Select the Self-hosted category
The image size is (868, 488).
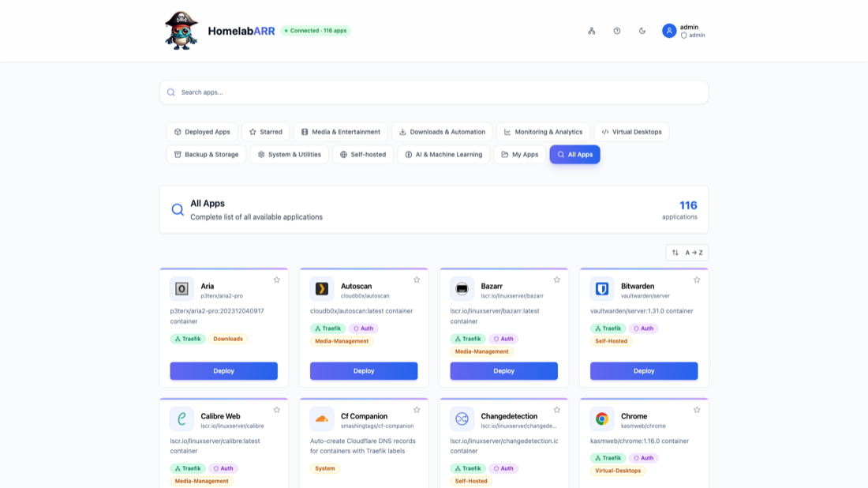[x=363, y=155]
